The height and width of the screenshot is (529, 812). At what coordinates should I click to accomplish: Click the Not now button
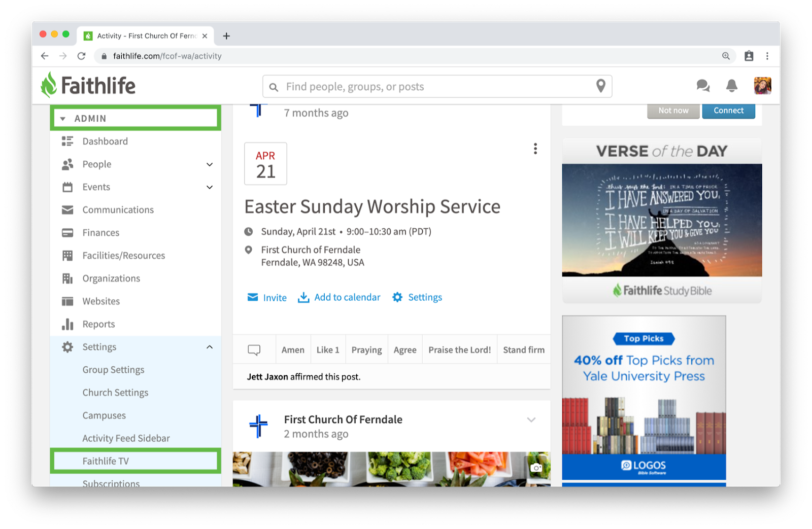(x=673, y=111)
